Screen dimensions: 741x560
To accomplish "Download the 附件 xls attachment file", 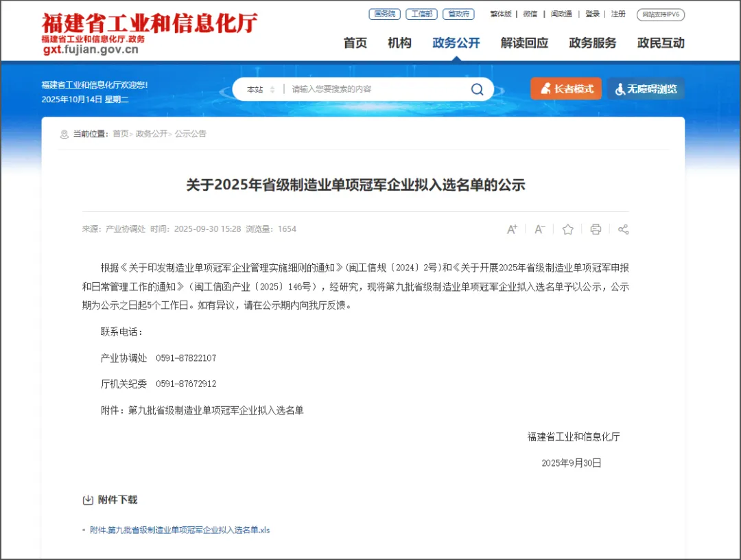I will (x=180, y=530).
